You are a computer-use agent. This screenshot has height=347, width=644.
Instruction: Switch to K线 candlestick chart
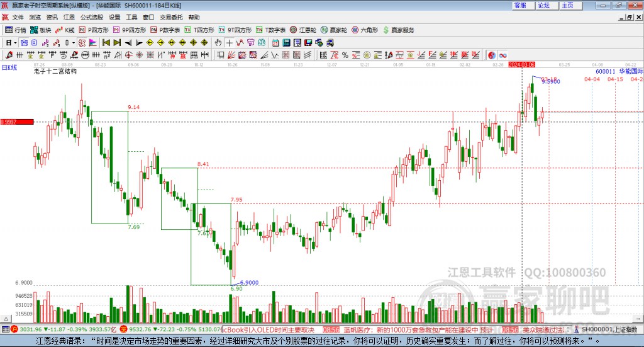[x=65, y=30]
